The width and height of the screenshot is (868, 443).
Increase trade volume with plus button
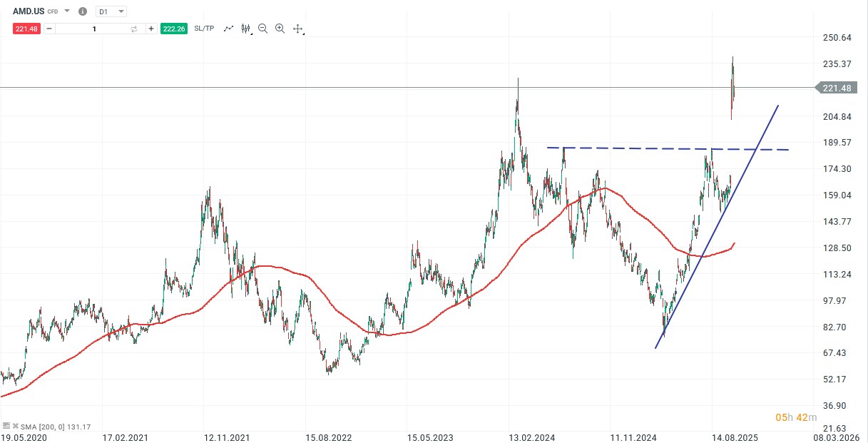pyautogui.click(x=151, y=29)
